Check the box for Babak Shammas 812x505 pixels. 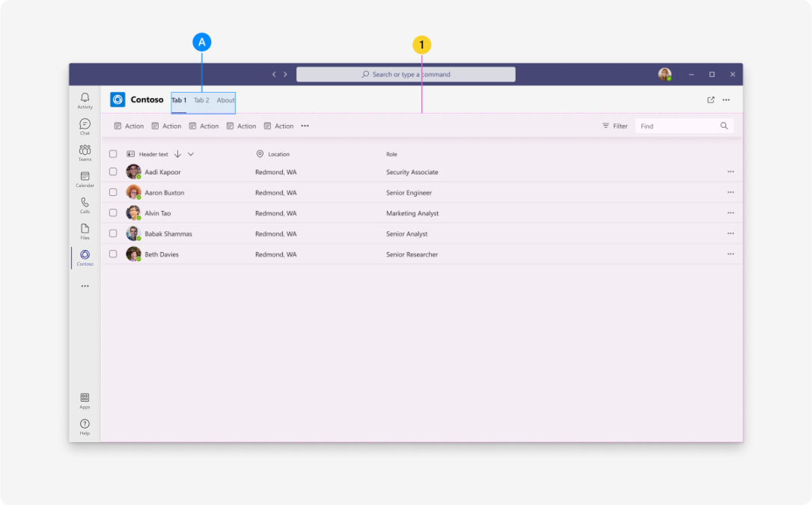(x=113, y=233)
